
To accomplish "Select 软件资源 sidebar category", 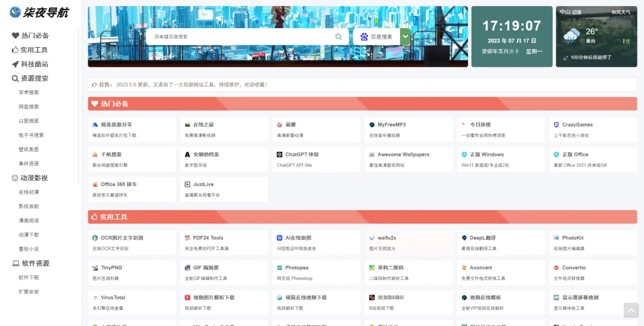I will coord(30,263).
